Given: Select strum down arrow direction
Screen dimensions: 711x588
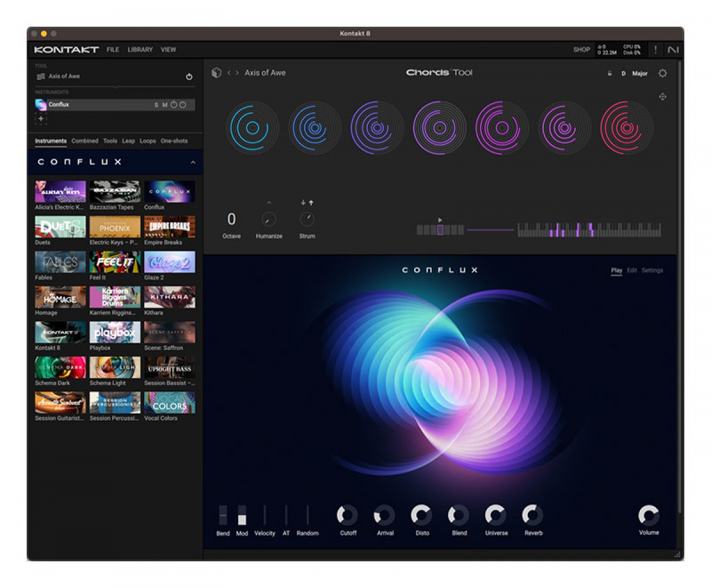Looking at the screenshot, I should tap(303, 203).
